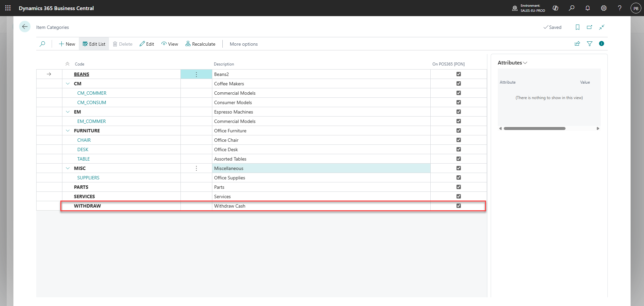
Task: Go back using the arrow button
Action: 25,27
